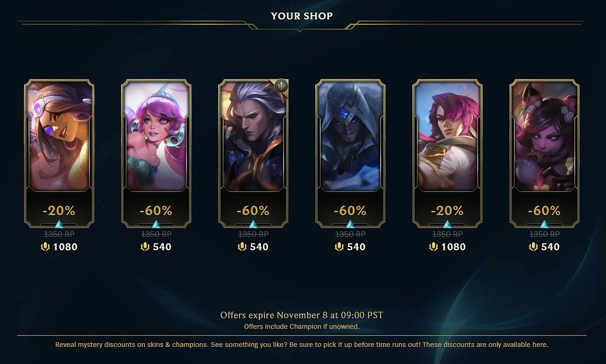This screenshot has width=606, height=364.
Task: Click the struck-through 1350 RP under the fourth card
Action: pos(350,234)
